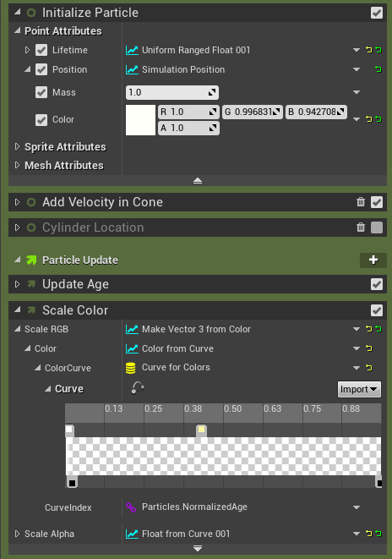Screen dimensions: 392x559
Task: Open the white Color swatch picker
Action: [140, 120]
